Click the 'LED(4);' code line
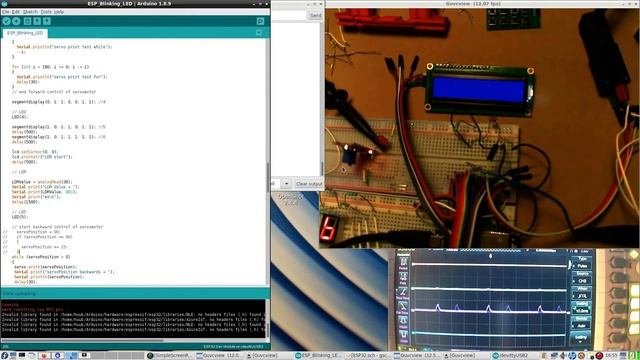 [x=20, y=117]
